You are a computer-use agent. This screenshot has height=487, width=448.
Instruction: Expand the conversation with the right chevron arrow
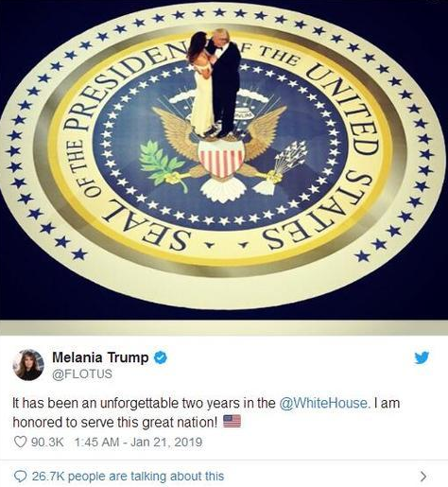point(423,476)
